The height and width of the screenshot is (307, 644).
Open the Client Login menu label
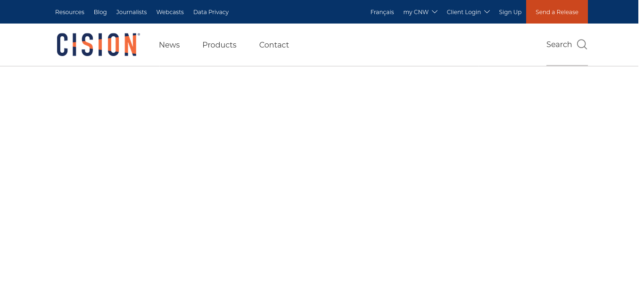(x=464, y=12)
